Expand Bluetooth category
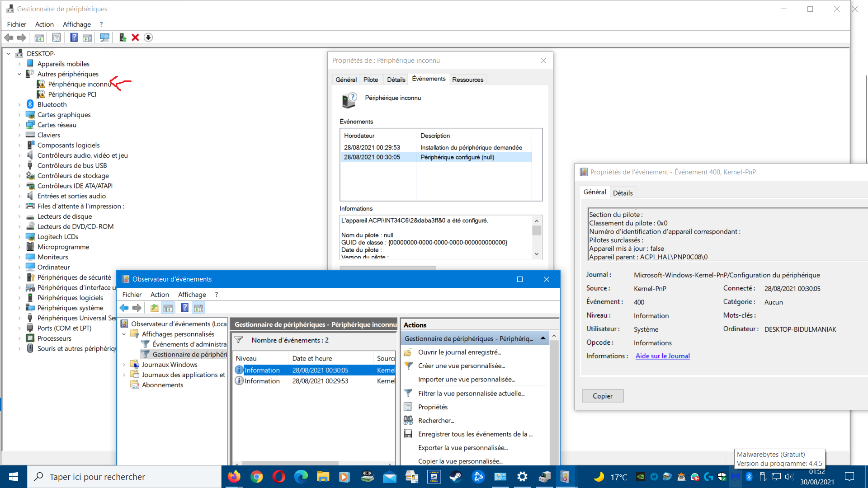Image resolution: width=868 pixels, height=488 pixels. (x=19, y=104)
